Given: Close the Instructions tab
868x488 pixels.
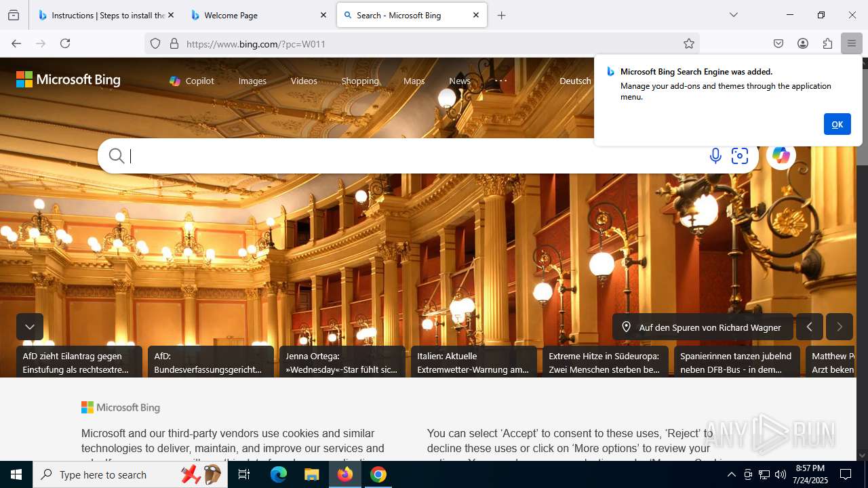Looking at the screenshot, I should (170, 15).
